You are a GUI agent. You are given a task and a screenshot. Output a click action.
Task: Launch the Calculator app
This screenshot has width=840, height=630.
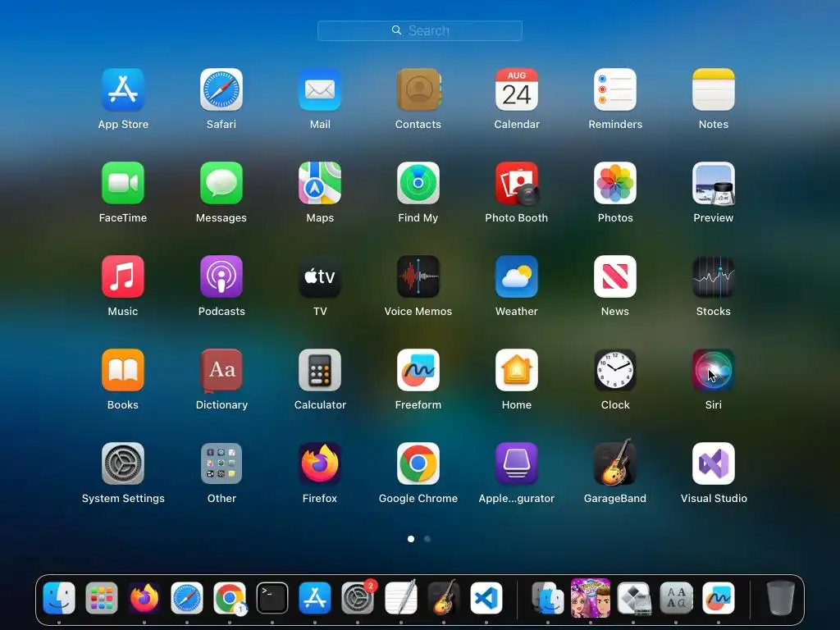pyautogui.click(x=320, y=370)
